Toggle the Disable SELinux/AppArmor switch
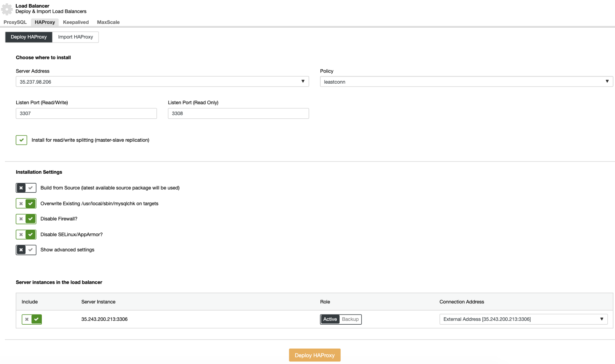The height and width of the screenshot is (364, 615). click(26, 235)
